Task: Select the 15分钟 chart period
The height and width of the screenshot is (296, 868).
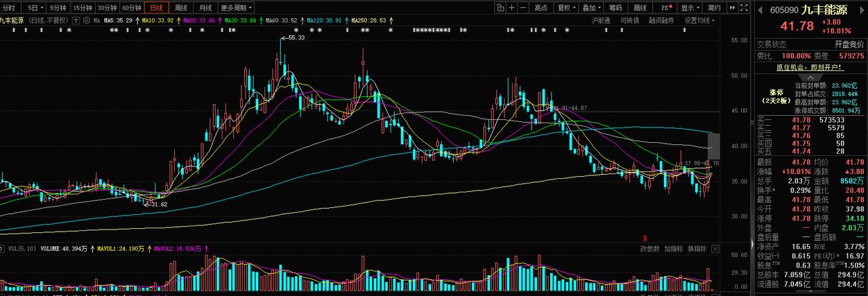Action: pos(83,7)
